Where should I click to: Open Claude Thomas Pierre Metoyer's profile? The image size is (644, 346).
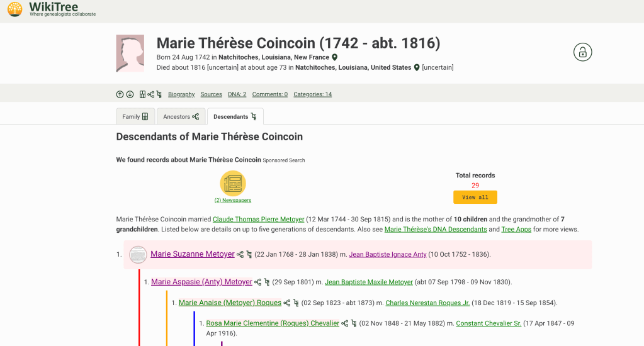coord(258,220)
